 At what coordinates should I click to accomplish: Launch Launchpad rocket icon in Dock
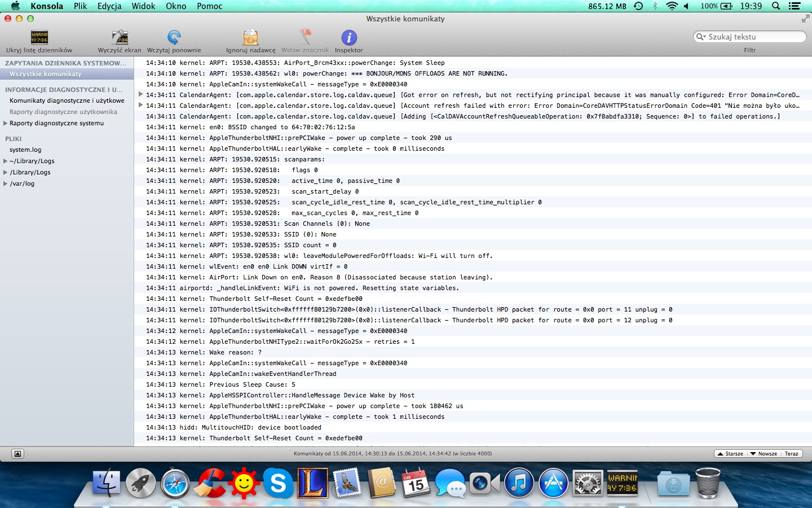(x=140, y=483)
